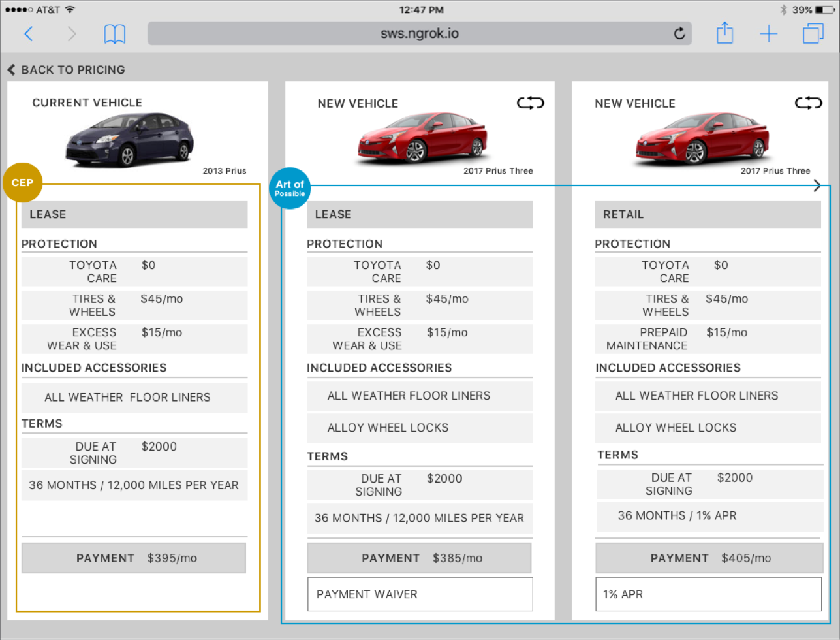Open the Safari bookmarks book icon
This screenshot has height=640, width=840.
(115, 34)
